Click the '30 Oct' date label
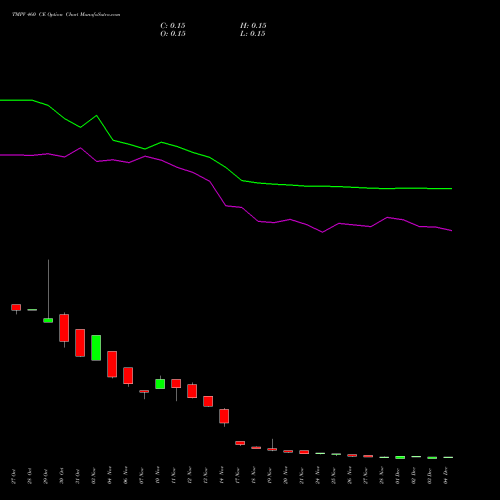This screenshot has width=500, height=500. coord(62,476)
